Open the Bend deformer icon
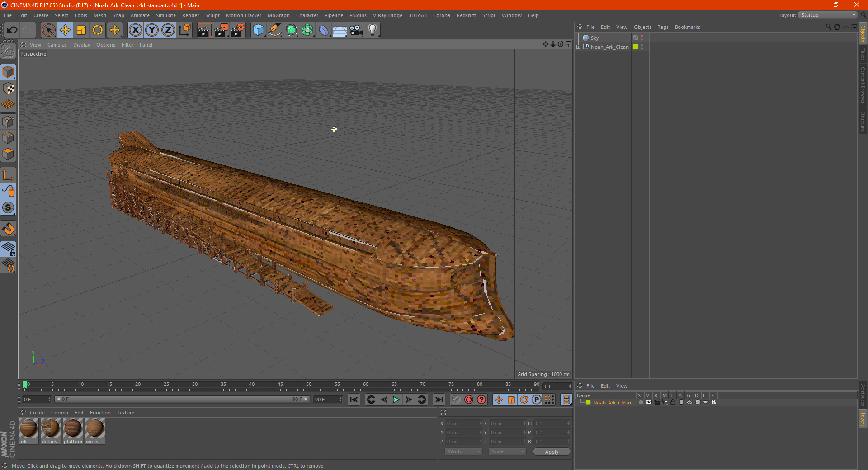Screen dimensions: 868x470 coord(324,30)
